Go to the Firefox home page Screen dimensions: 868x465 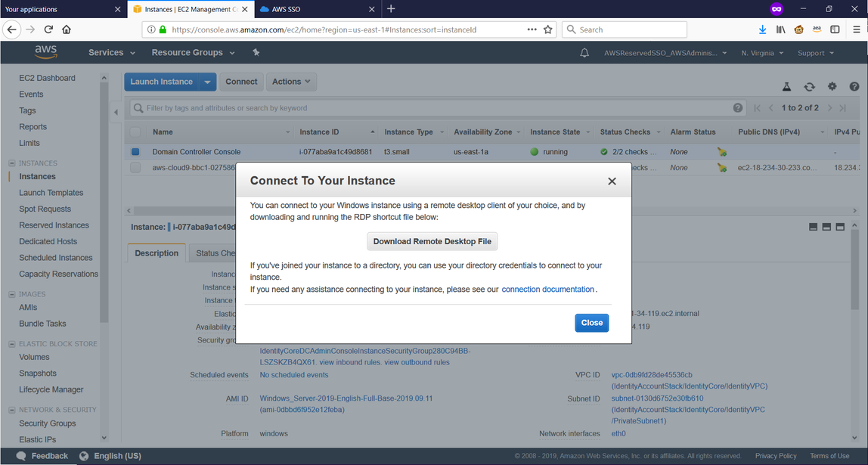tap(67, 29)
